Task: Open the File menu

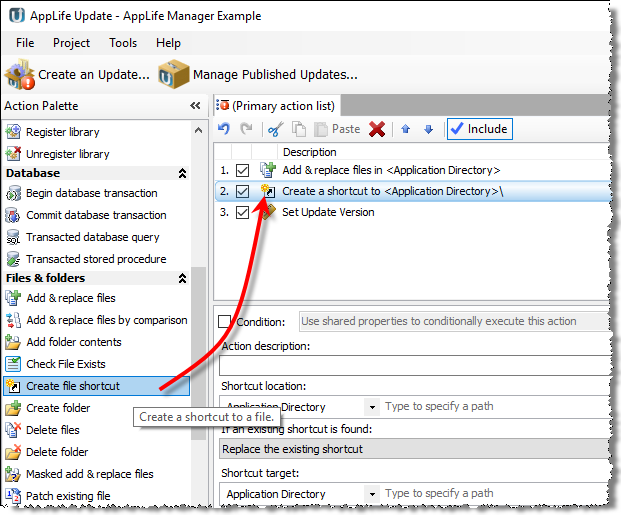Action: (x=25, y=43)
